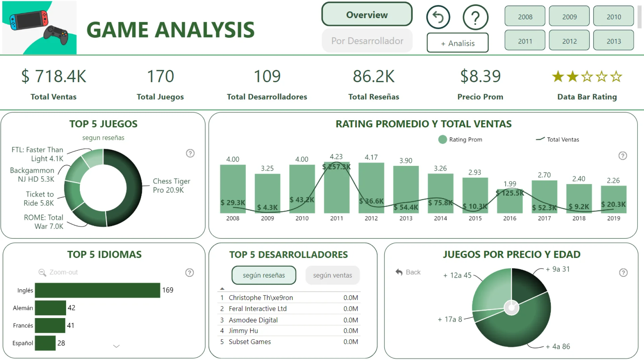This screenshot has width=644, height=362.
Task: Click the Español bar with value 28
Action: pyautogui.click(x=45, y=343)
